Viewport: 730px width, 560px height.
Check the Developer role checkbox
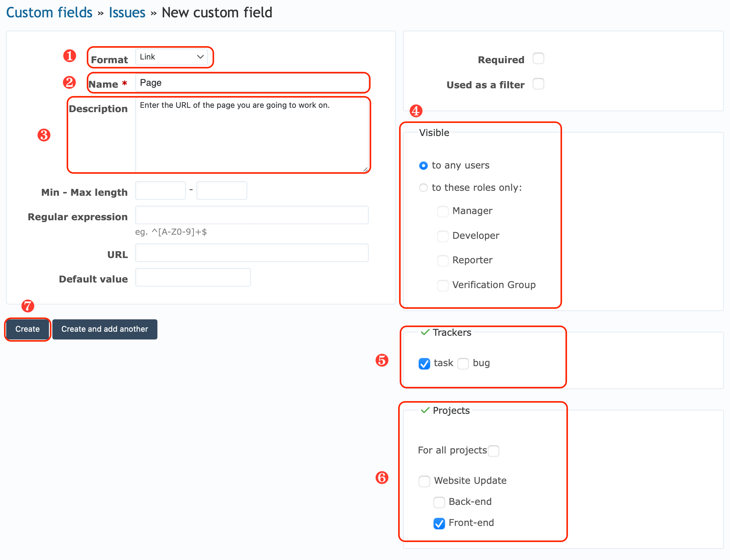(442, 236)
